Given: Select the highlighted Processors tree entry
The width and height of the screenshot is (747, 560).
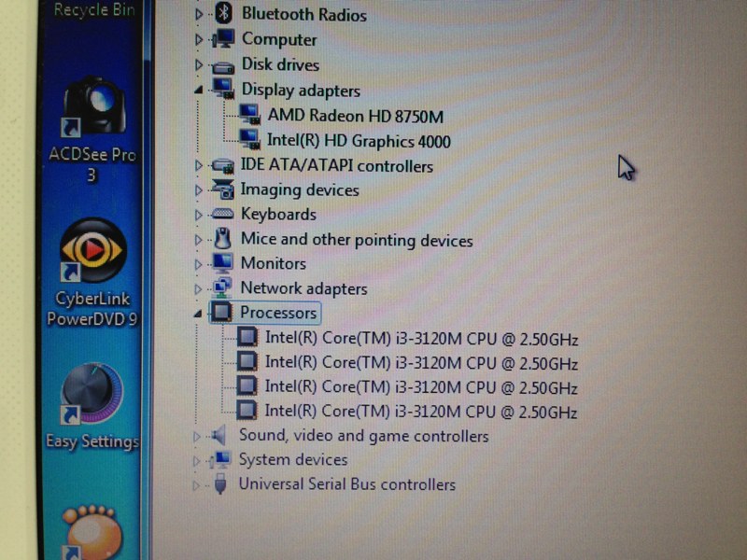Looking at the screenshot, I should [x=274, y=313].
